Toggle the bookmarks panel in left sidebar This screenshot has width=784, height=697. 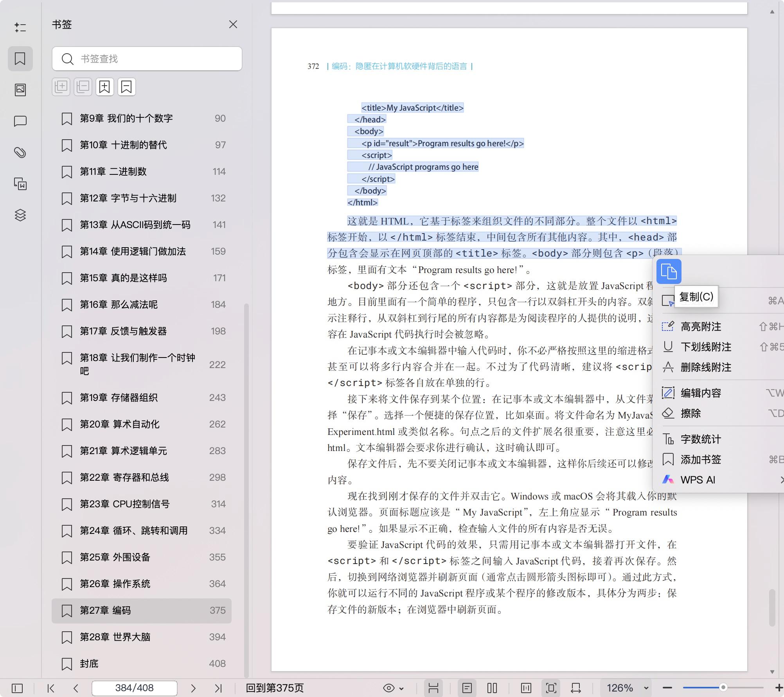(20, 59)
